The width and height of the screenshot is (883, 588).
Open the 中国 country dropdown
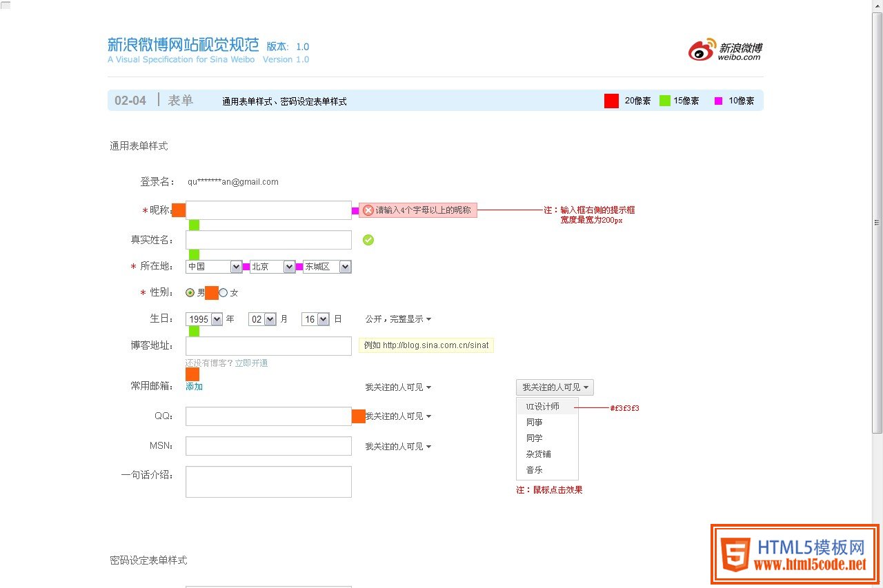coord(214,267)
